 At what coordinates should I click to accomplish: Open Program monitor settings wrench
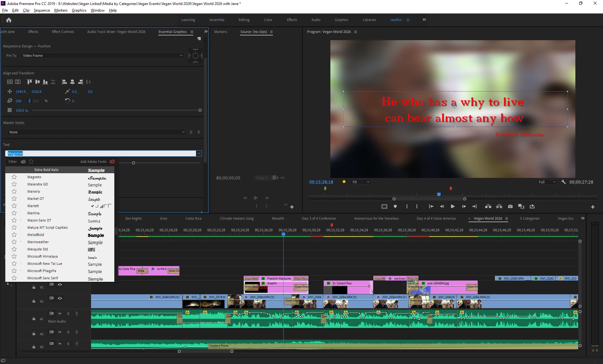tap(563, 182)
